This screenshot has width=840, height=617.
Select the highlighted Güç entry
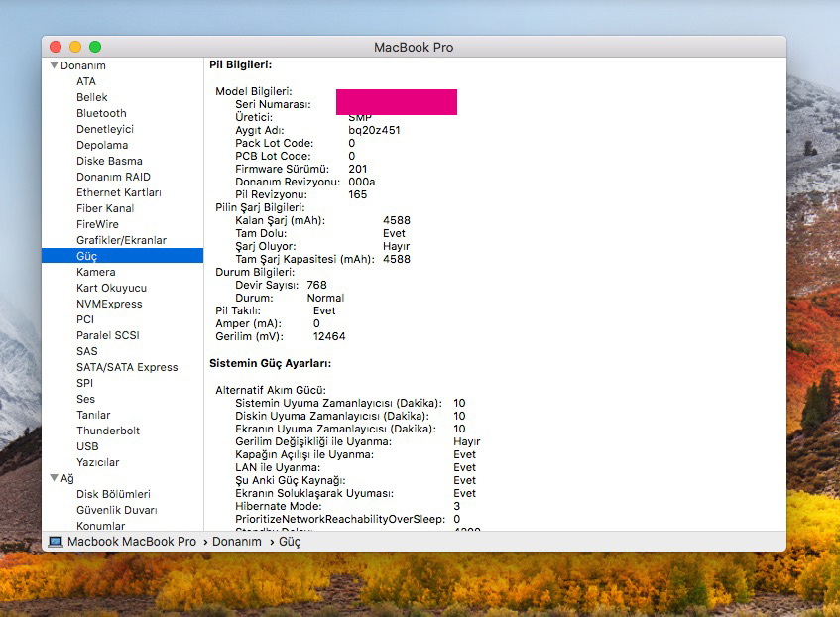pos(123,256)
